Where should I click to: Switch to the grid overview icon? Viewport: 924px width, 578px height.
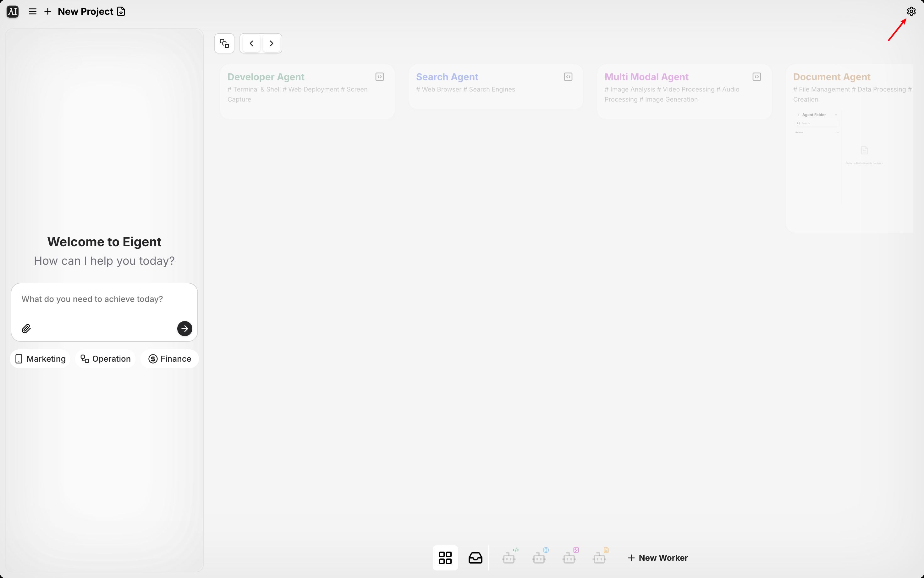(445, 558)
